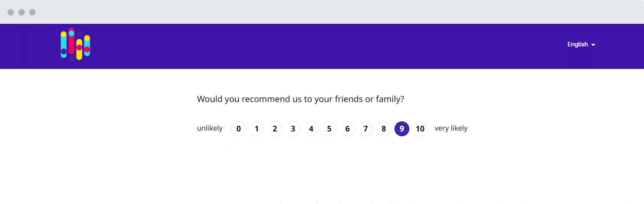
Task: Choose rating 2
Action: pyautogui.click(x=275, y=129)
